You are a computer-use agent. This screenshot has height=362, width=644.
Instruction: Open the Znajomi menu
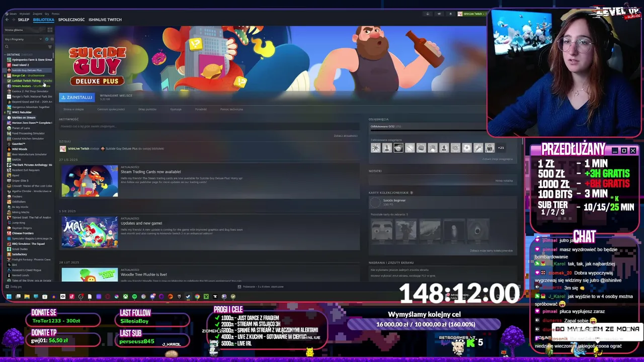coord(37,14)
